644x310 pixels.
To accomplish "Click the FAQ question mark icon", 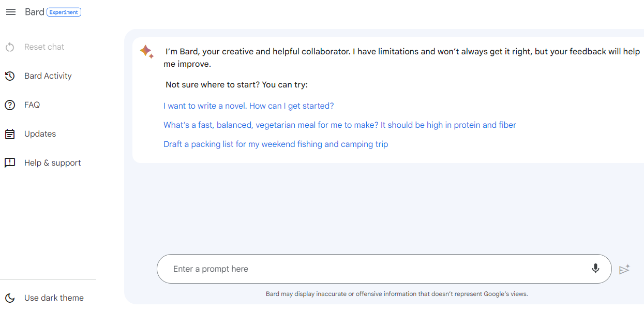I will pos(10,105).
